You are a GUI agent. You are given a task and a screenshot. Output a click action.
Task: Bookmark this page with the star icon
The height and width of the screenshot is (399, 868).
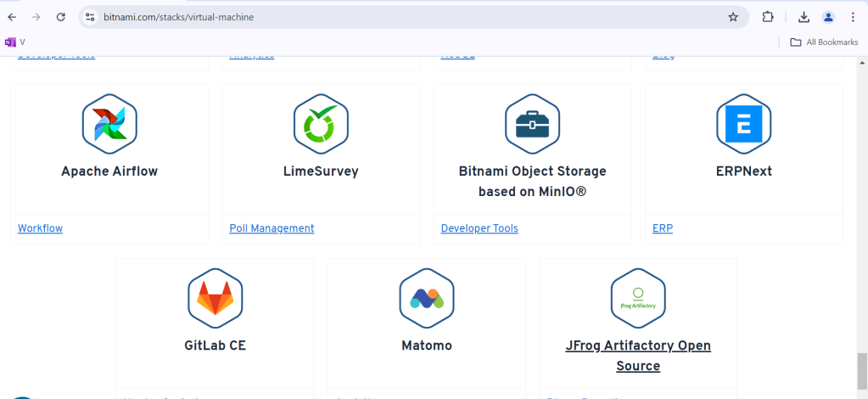coord(733,17)
